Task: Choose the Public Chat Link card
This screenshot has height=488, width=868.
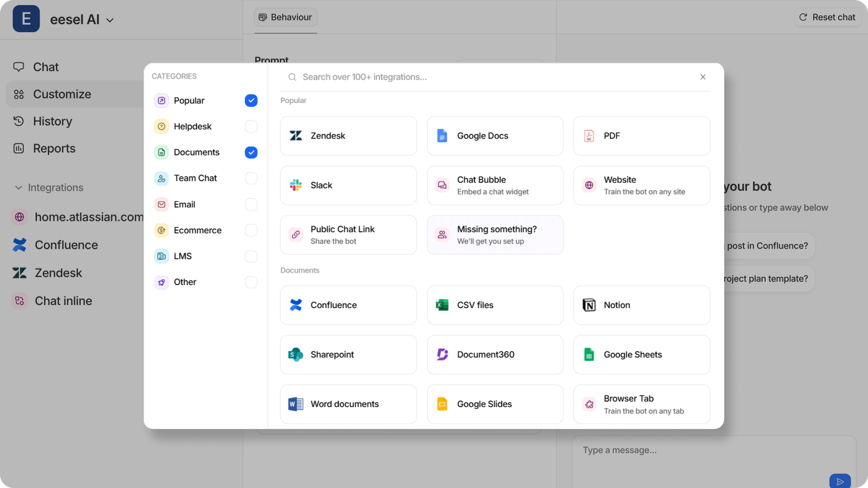Action: (348, 235)
